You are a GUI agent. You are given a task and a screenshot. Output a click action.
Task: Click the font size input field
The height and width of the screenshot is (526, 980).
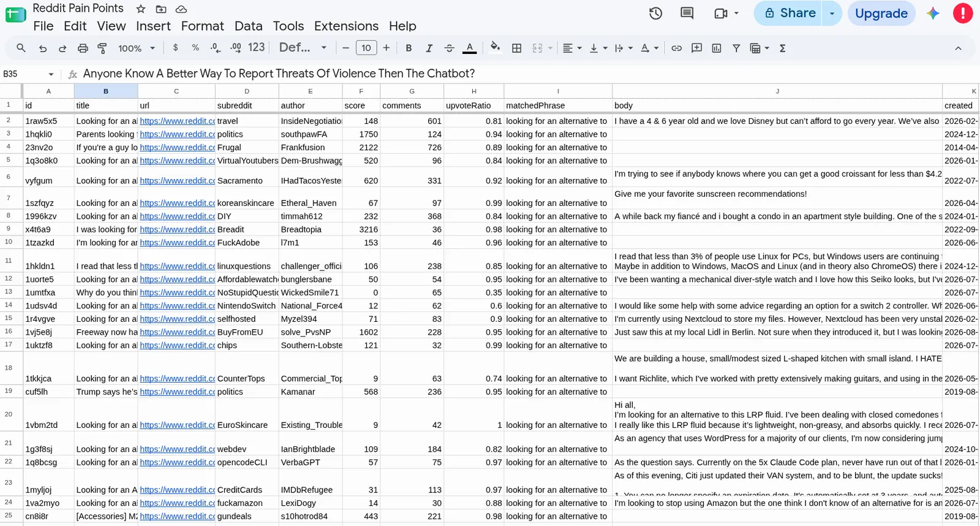(x=366, y=48)
